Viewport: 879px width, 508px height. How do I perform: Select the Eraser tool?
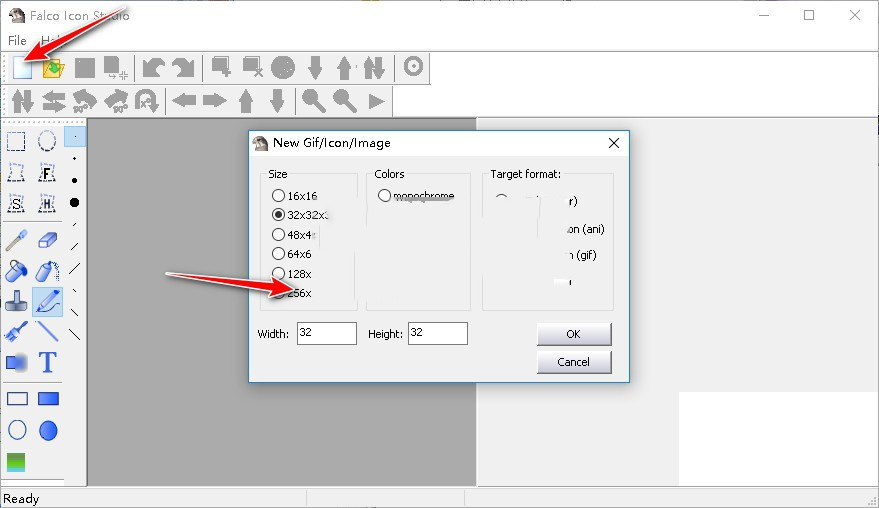tap(48, 240)
